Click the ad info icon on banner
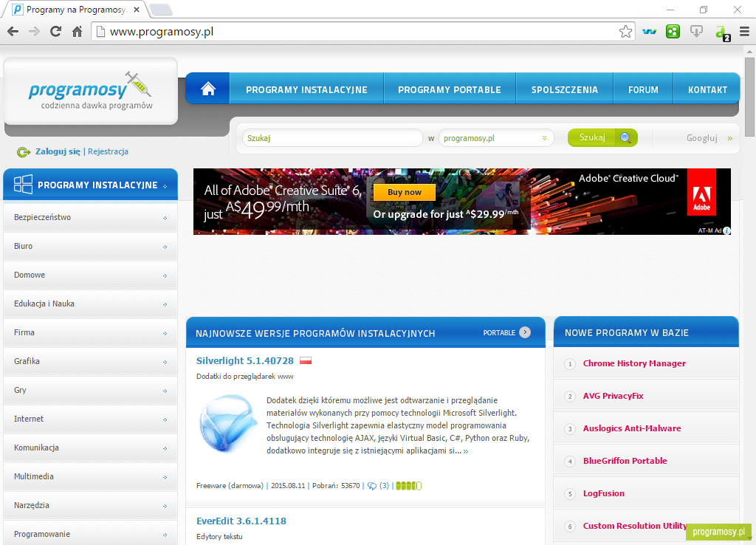756x545 pixels. click(x=726, y=230)
